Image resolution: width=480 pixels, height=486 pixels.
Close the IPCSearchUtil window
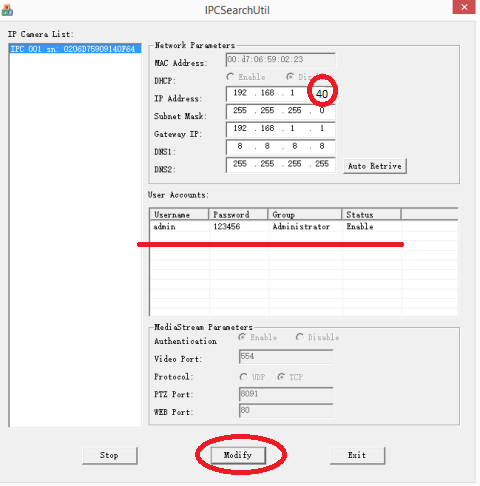click(464, 7)
